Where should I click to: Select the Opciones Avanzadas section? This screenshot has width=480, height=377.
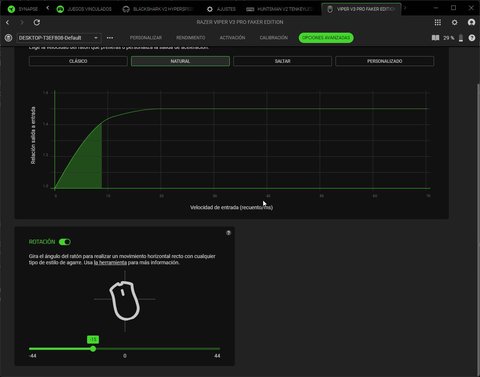(326, 38)
